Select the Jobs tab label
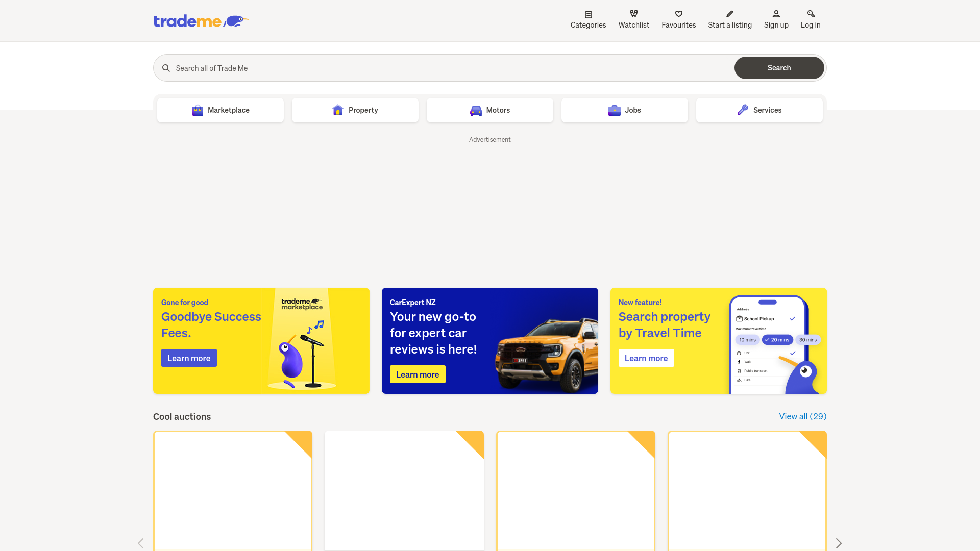This screenshot has height=551, width=980. (x=633, y=110)
